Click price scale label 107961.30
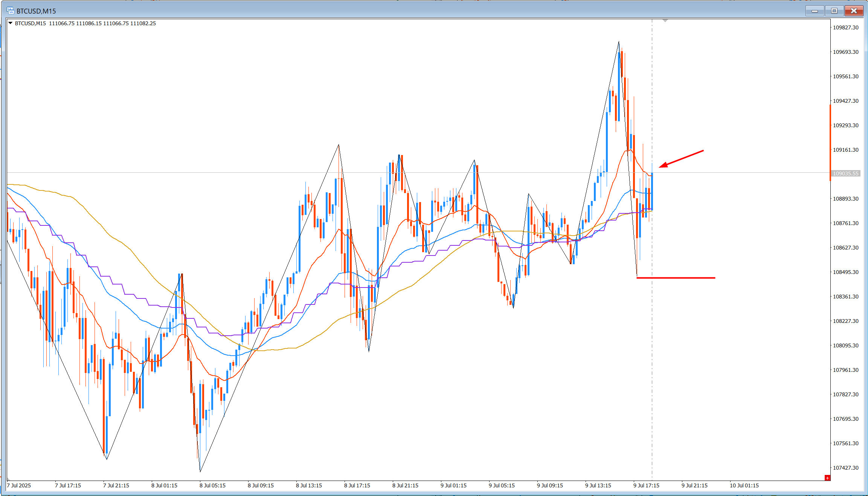 click(846, 370)
